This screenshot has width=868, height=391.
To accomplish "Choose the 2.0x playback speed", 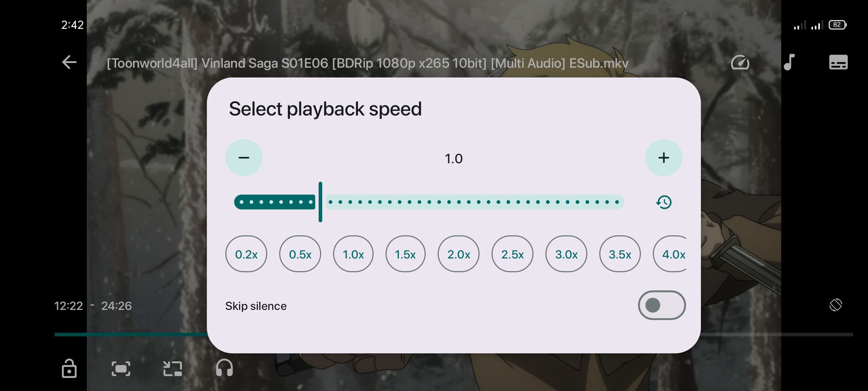I will 459,254.
